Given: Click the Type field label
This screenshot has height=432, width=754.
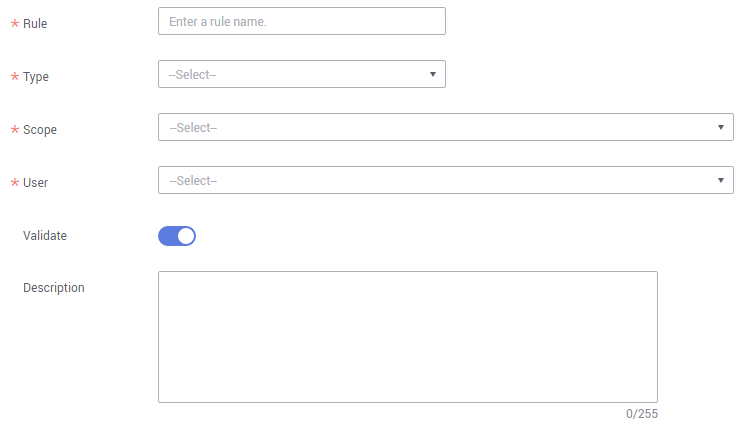Looking at the screenshot, I should point(36,77).
